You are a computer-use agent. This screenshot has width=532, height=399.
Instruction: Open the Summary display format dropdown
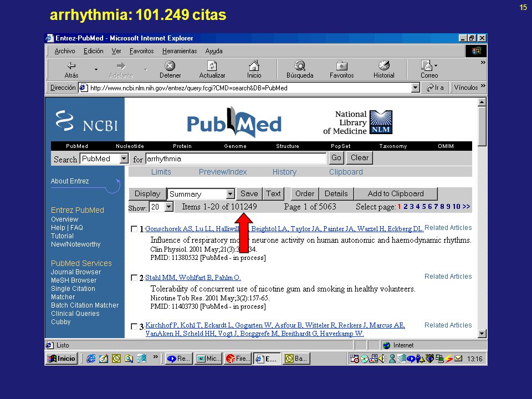click(x=231, y=194)
